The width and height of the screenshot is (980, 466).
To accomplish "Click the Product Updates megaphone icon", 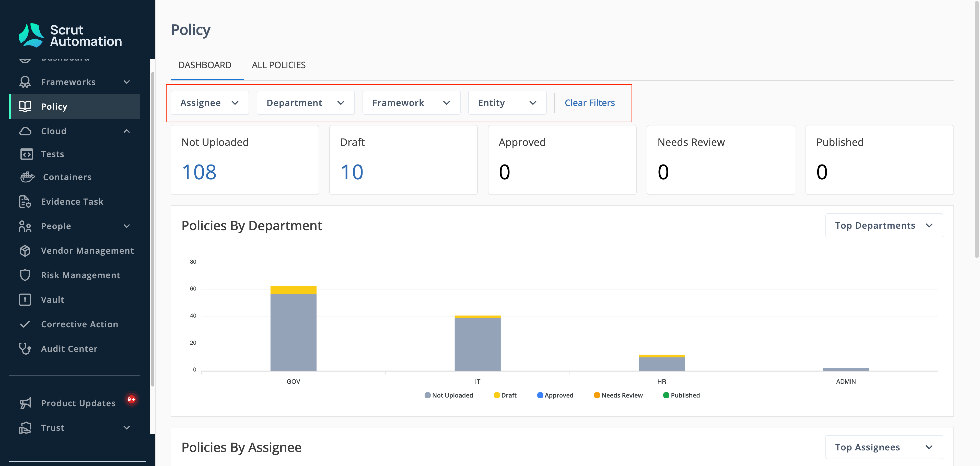I will (25, 403).
